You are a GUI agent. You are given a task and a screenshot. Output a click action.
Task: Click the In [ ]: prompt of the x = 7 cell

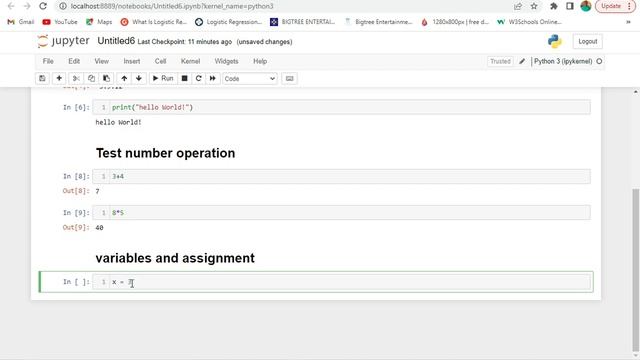76,282
